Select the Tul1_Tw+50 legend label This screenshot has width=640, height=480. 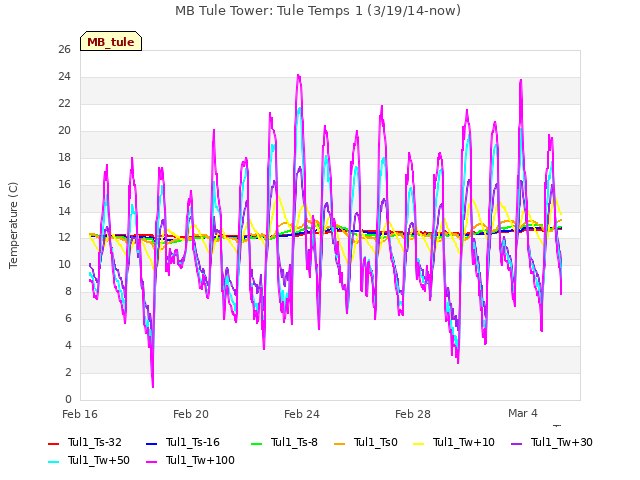[99, 460]
